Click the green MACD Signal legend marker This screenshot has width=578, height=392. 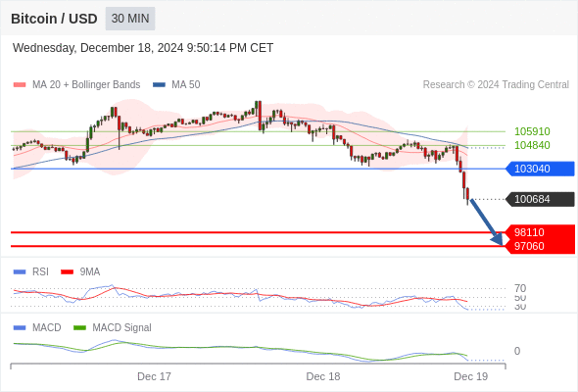pyautogui.click(x=79, y=328)
